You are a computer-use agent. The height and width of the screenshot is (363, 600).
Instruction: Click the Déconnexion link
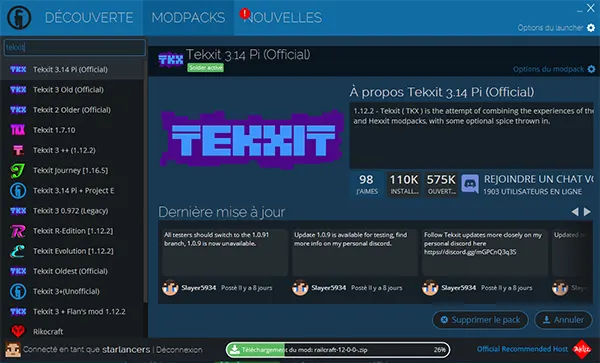tap(179, 350)
